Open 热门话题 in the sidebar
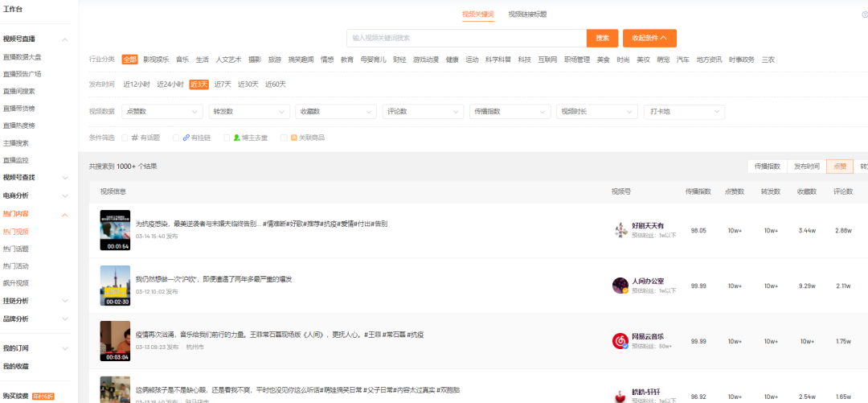Viewport: 868px width, 403px height. [x=15, y=249]
